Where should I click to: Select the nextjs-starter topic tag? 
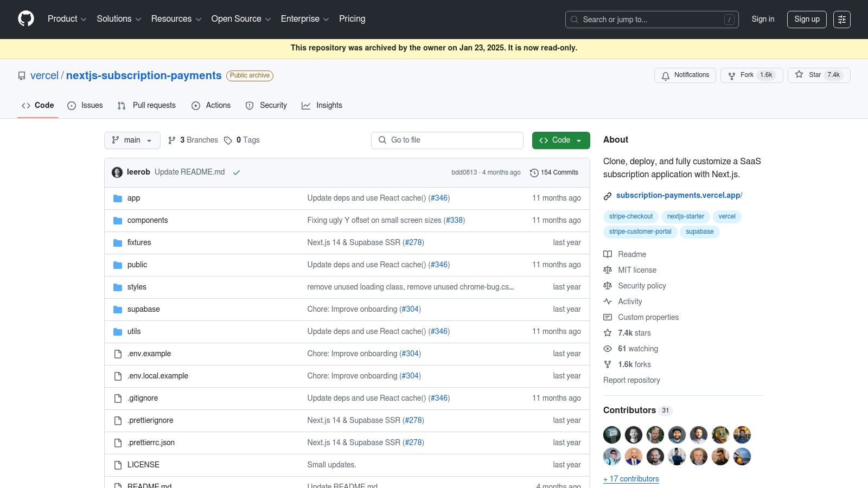click(685, 216)
